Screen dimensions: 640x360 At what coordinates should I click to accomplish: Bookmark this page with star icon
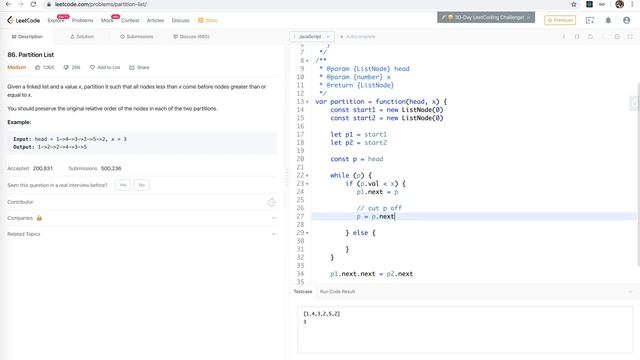click(573, 4)
